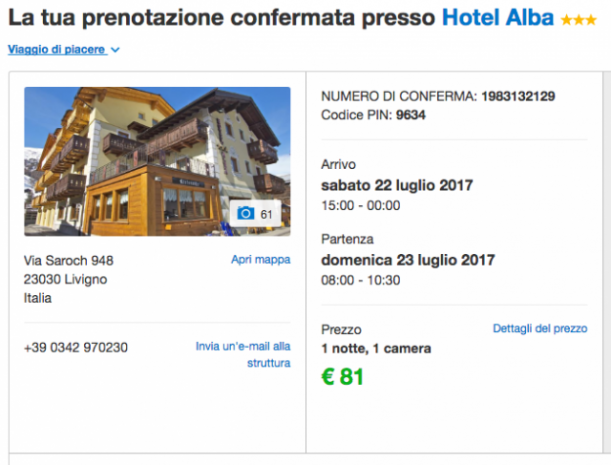The image size is (611, 465).
Task: Click the arrival date sabato 22 luglio 2017
Action: click(x=397, y=185)
